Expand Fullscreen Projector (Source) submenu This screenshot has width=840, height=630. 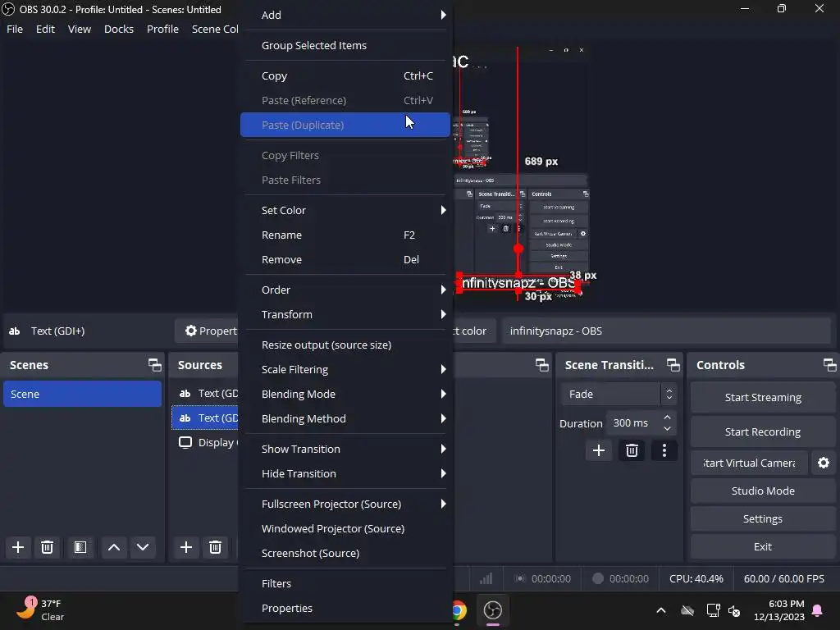pos(345,504)
